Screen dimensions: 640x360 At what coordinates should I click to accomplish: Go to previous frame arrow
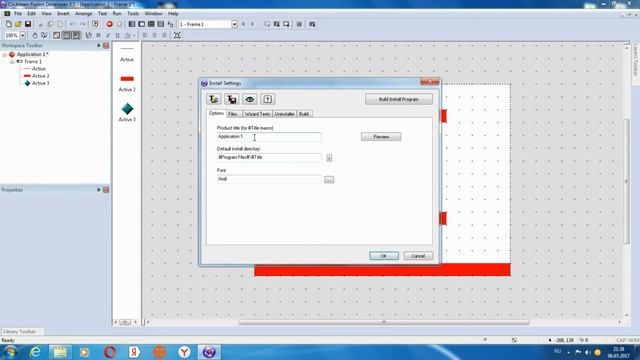coord(244,24)
